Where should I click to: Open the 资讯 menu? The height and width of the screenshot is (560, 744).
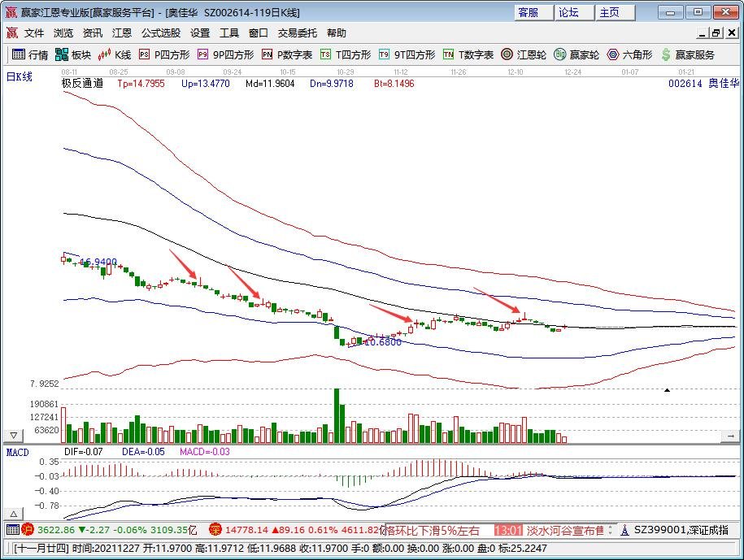pos(93,33)
